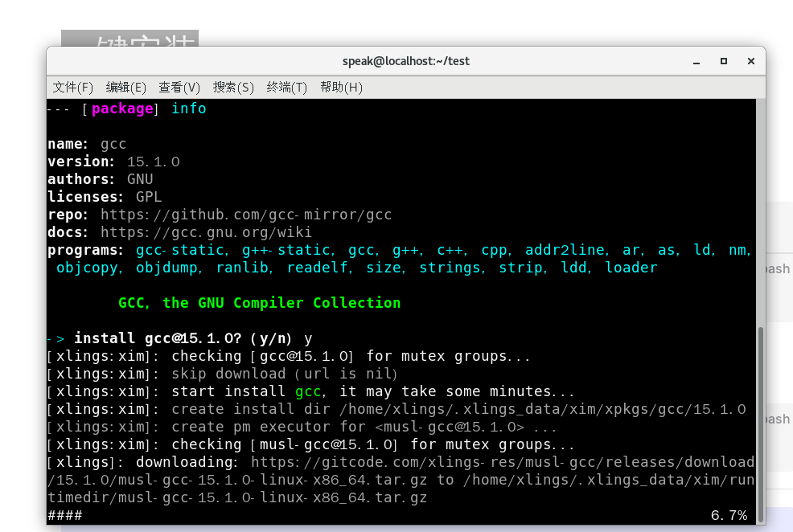Click the authors value "GNU"

click(x=140, y=179)
